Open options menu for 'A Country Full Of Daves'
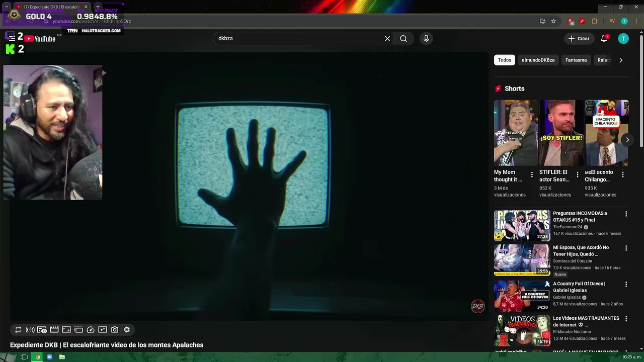 point(626,285)
